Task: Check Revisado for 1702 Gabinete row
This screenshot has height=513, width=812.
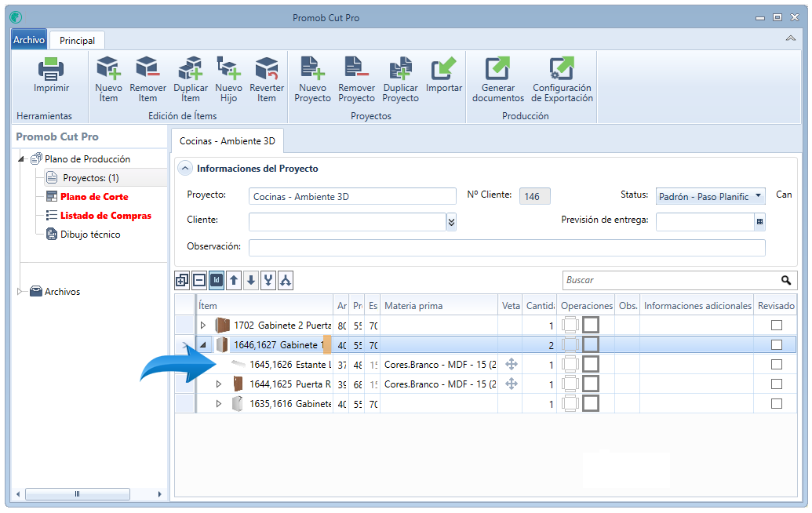Action: click(776, 325)
